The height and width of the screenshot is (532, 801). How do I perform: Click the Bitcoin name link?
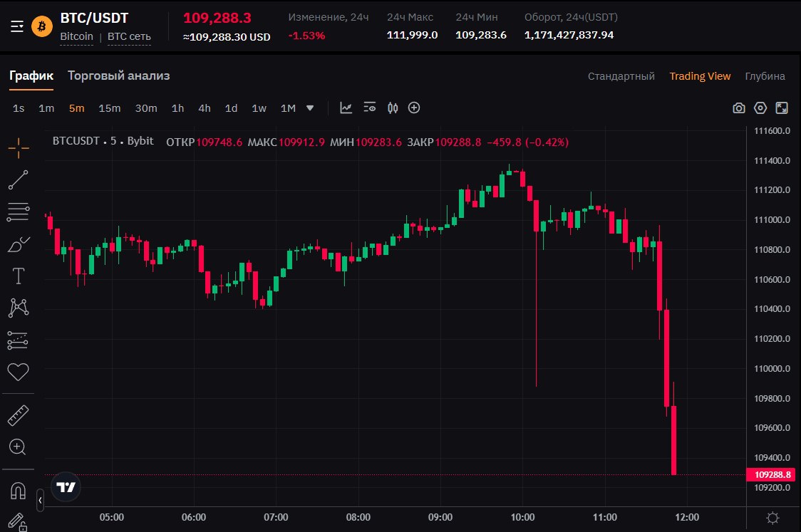pos(76,36)
